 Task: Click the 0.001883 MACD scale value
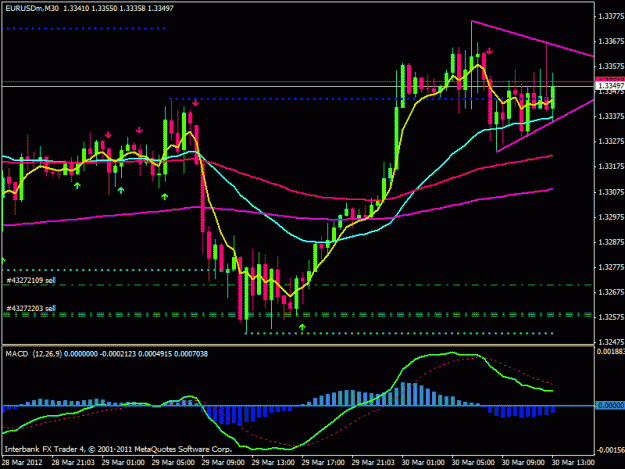[x=610, y=351]
